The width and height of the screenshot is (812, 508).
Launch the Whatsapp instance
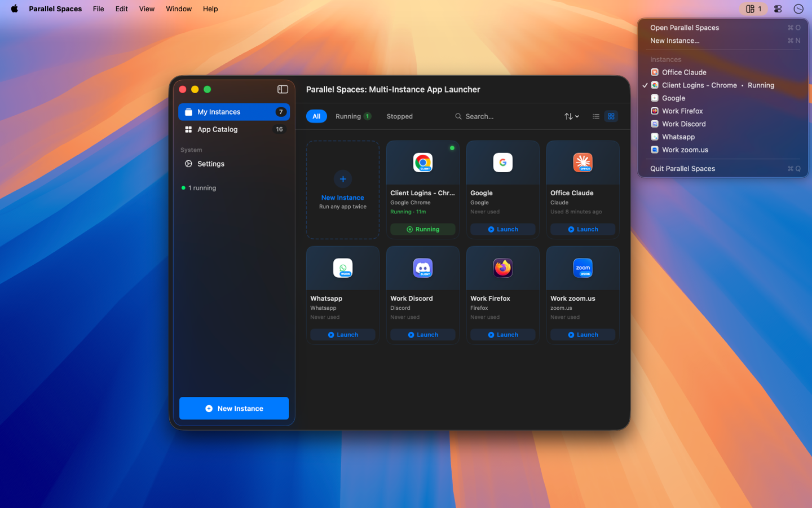point(343,335)
